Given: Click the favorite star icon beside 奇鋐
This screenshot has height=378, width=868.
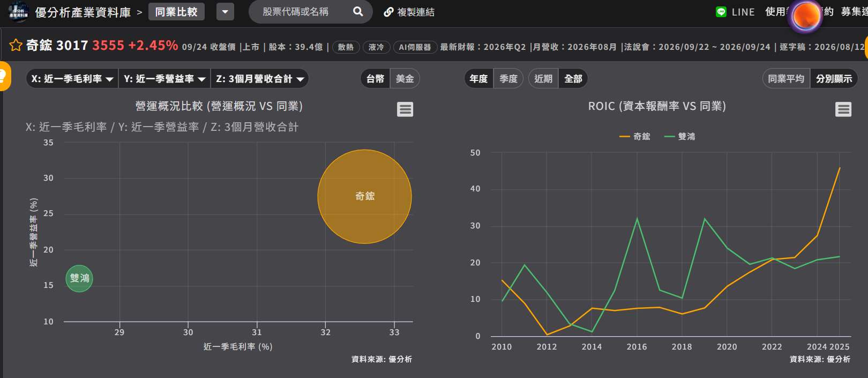Looking at the screenshot, I should coord(16,45).
